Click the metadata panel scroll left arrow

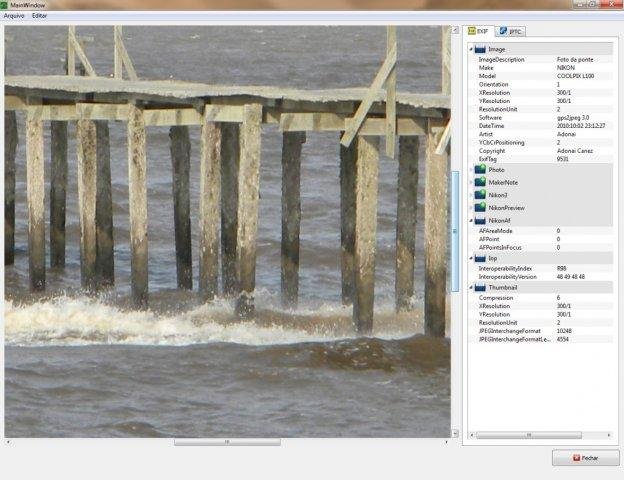point(472,435)
